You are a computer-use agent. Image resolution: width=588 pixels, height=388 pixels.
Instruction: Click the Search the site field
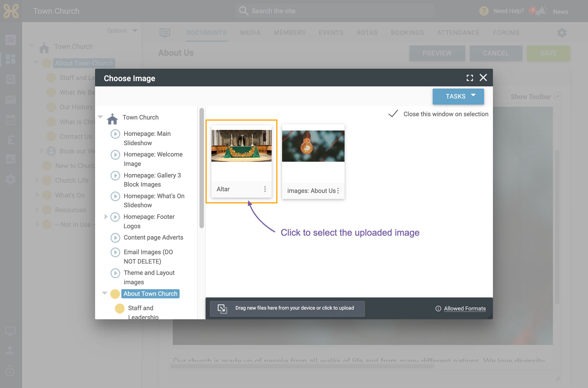pyautogui.click(x=335, y=11)
